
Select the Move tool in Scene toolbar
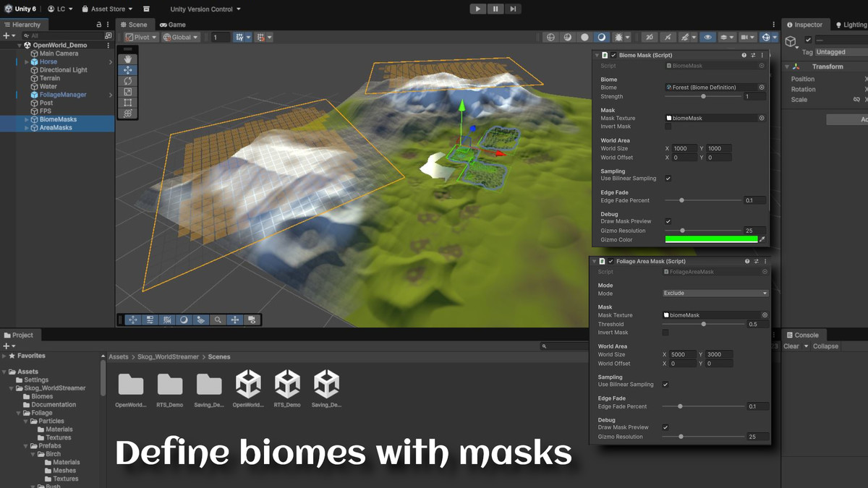tap(128, 70)
